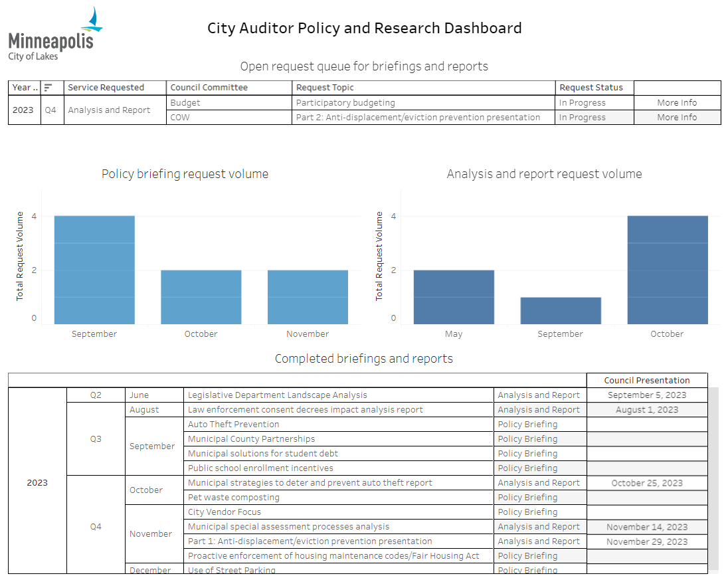The height and width of the screenshot is (578, 728).
Task: Select the Participatory budgeting topic cell
Action: (x=423, y=102)
